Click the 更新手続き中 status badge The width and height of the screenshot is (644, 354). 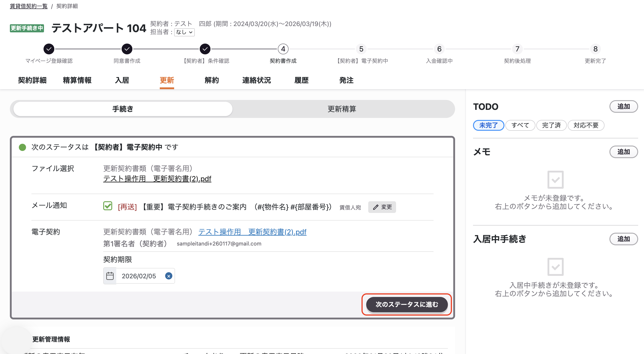coord(27,28)
